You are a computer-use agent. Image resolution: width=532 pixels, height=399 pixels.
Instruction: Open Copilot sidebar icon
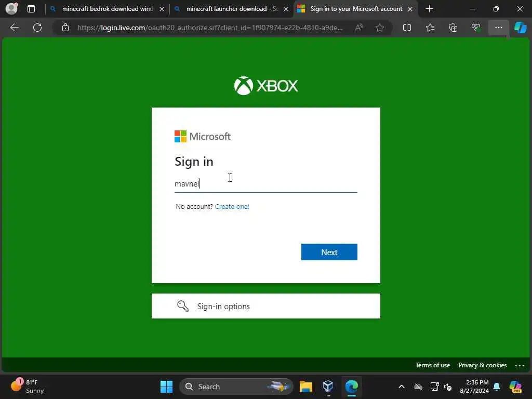click(x=520, y=28)
